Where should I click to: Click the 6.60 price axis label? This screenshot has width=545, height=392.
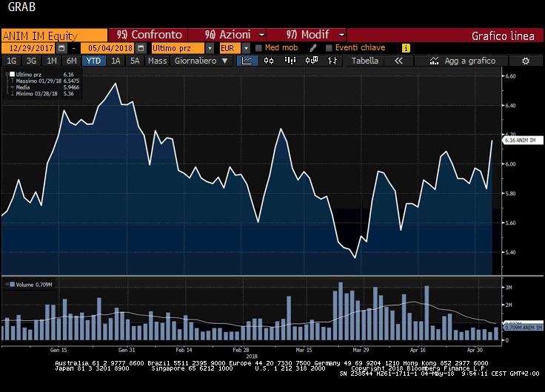coord(510,76)
